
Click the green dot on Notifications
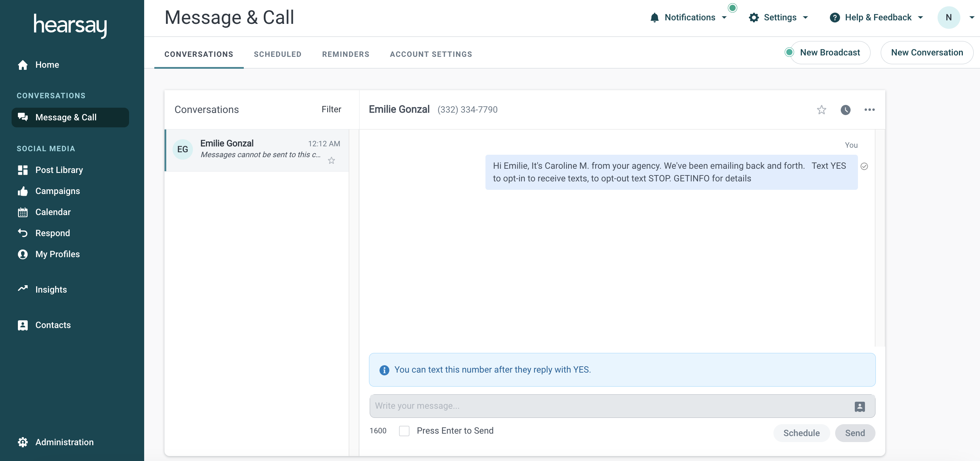point(732,8)
